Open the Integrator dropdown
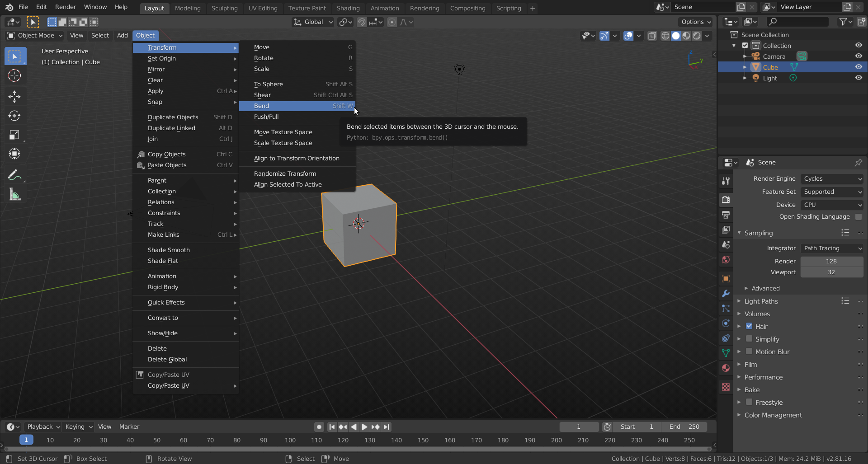Viewport: 868px width, 464px height. point(832,248)
